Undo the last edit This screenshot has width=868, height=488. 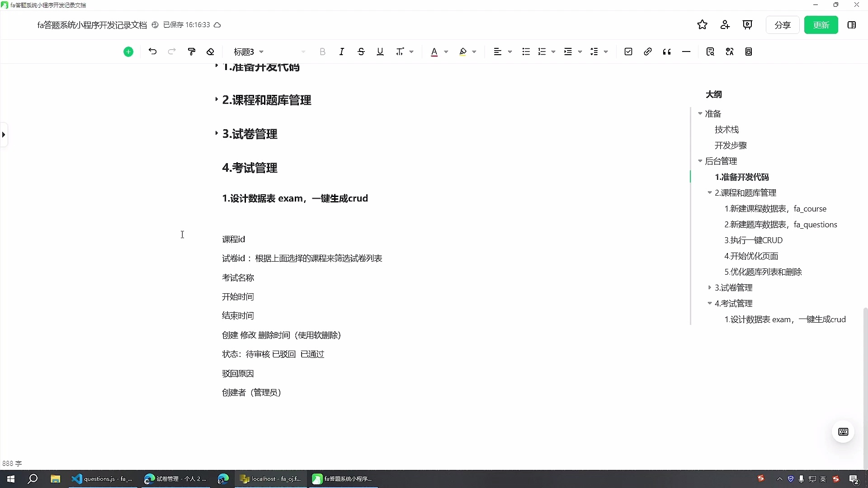click(x=152, y=52)
